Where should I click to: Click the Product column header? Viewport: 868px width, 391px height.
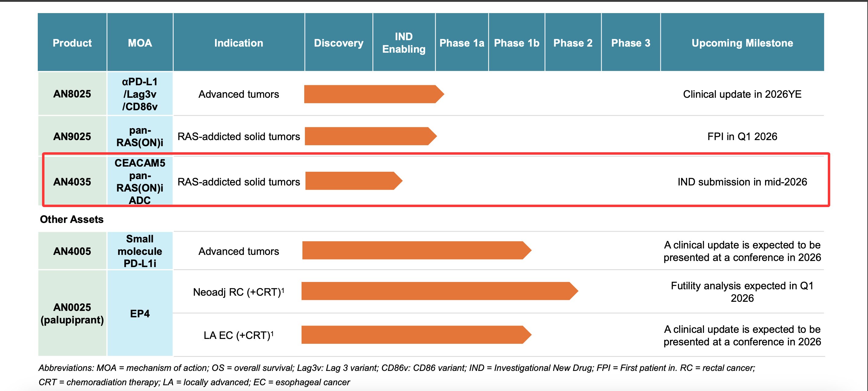(72, 43)
